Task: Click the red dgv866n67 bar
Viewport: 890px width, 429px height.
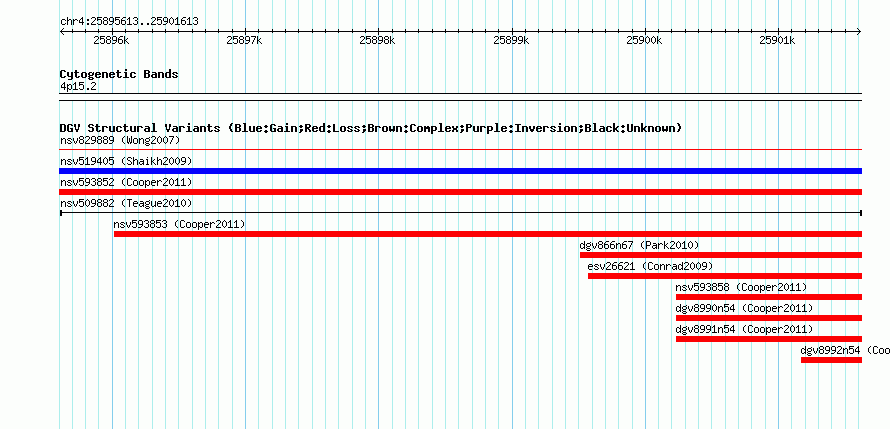Action: (721, 255)
